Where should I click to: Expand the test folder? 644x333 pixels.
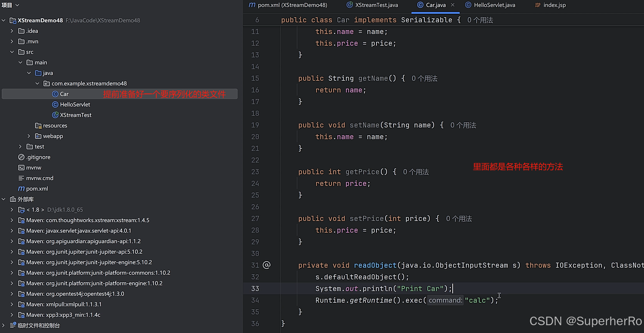tap(20, 146)
